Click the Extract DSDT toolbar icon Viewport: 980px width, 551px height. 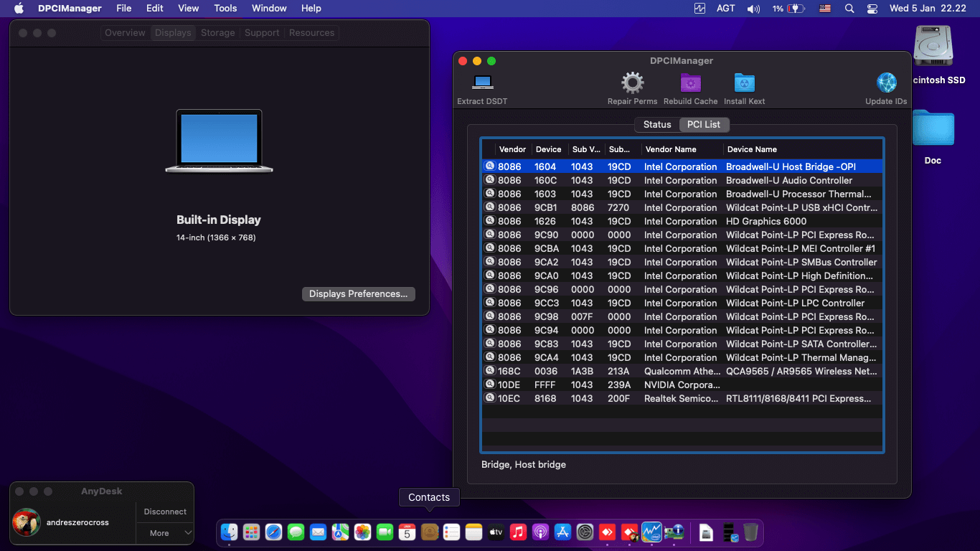[482, 83]
